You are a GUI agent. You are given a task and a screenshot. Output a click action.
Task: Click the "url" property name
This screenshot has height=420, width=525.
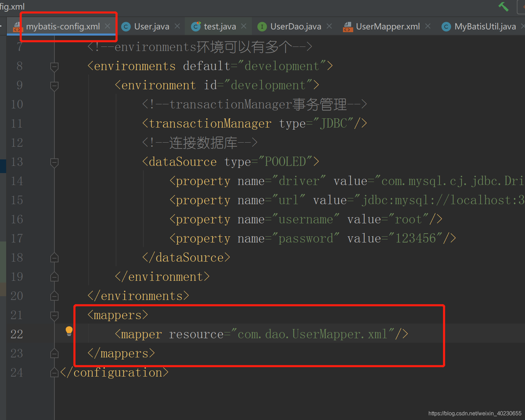289,200
